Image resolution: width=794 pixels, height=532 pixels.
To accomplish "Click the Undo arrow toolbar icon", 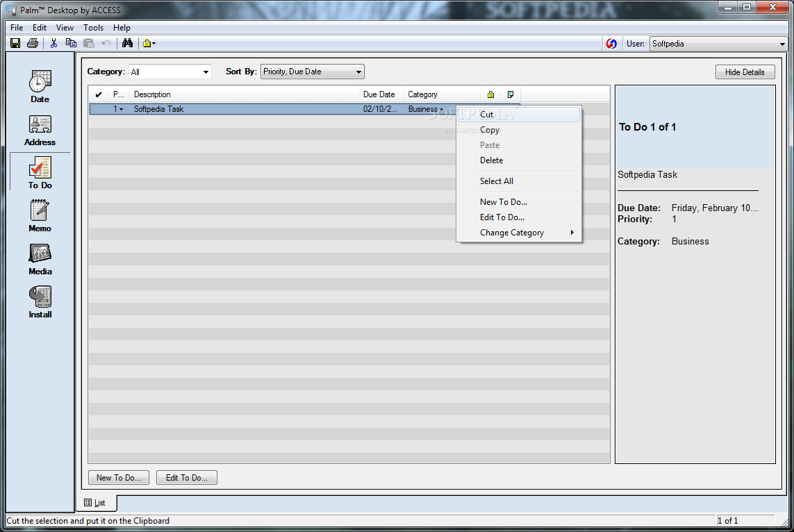I will pyautogui.click(x=106, y=44).
